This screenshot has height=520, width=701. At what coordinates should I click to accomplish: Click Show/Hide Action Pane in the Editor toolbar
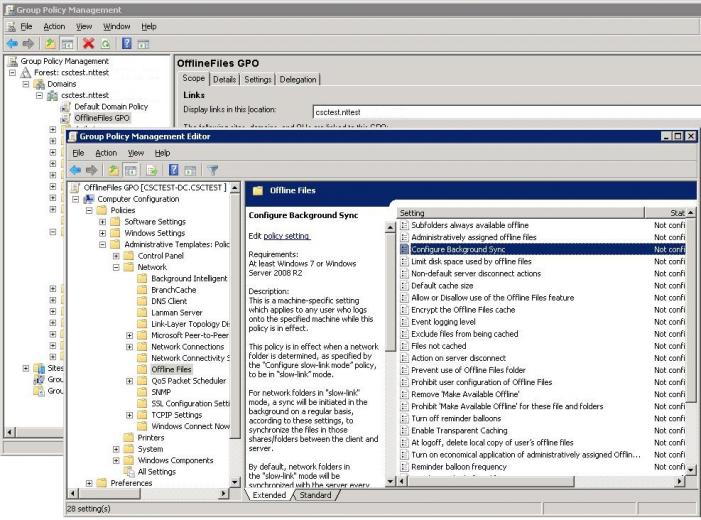[190, 170]
